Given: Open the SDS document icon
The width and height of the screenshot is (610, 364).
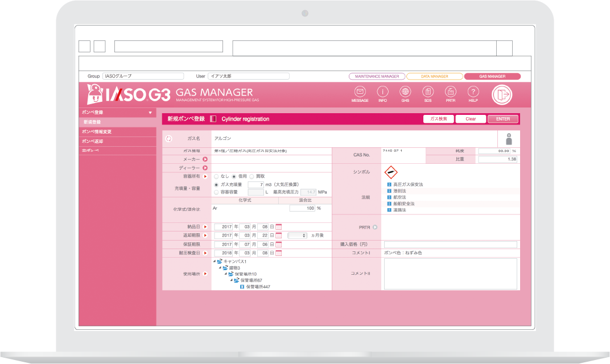Looking at the screenshot, I should pos(427,92).
